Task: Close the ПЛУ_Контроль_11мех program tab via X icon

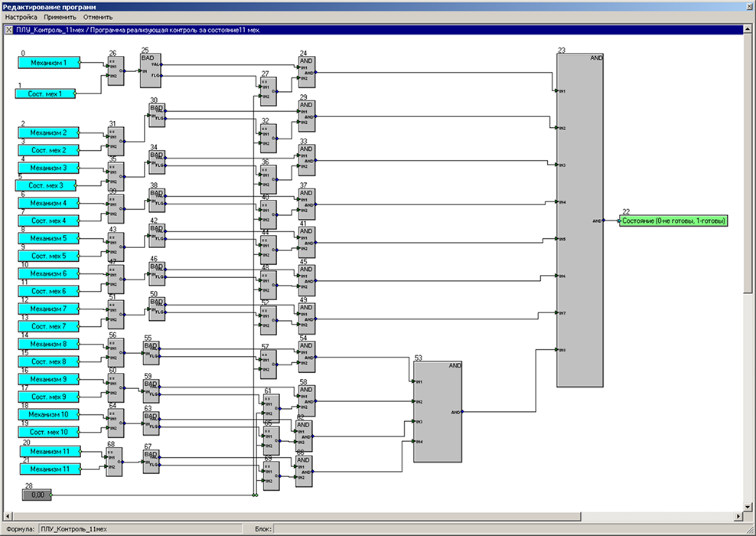Action: [8, 30]
